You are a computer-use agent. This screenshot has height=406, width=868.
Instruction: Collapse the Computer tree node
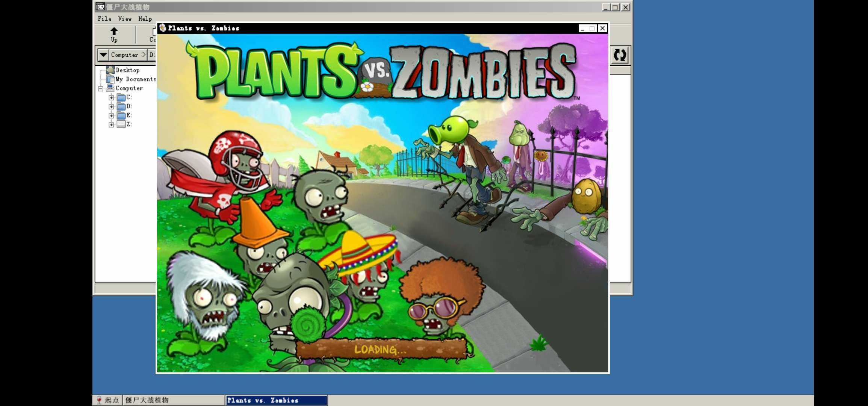(101, 89)
